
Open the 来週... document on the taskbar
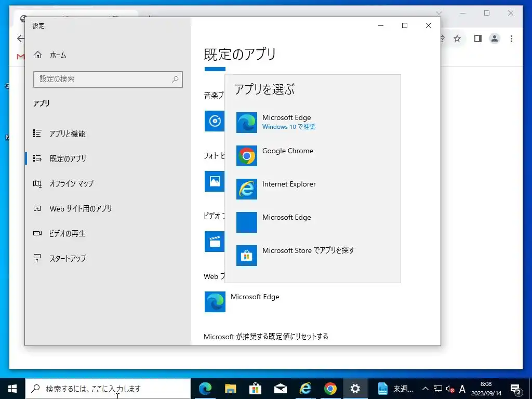(395, 389)
